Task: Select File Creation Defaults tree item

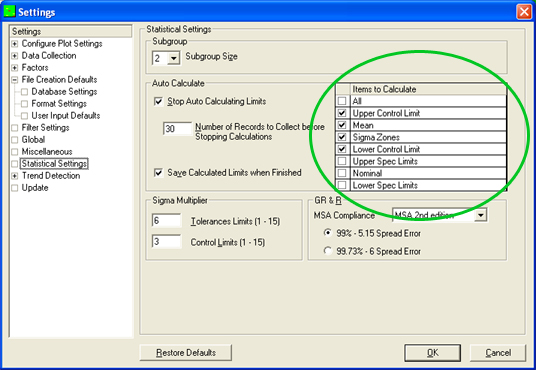Action: coord(59,80)
